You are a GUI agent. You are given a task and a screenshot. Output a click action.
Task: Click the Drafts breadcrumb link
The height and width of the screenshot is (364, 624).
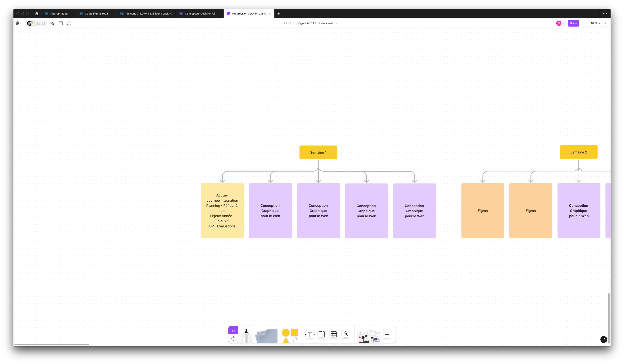coord(287,23)
